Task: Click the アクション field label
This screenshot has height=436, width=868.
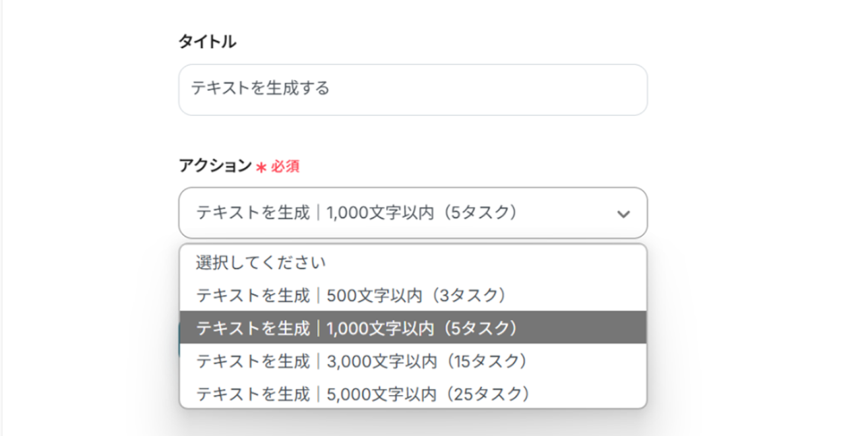Action: pyautogui.click(x=215, y=165)
